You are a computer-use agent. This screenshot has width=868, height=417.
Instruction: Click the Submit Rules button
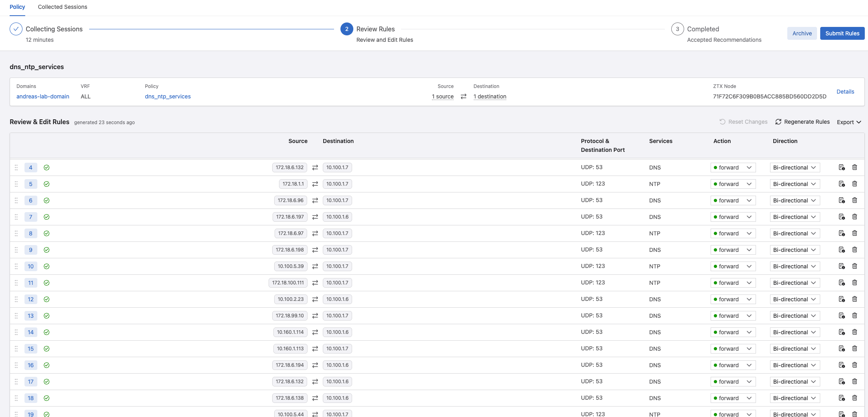842,33
